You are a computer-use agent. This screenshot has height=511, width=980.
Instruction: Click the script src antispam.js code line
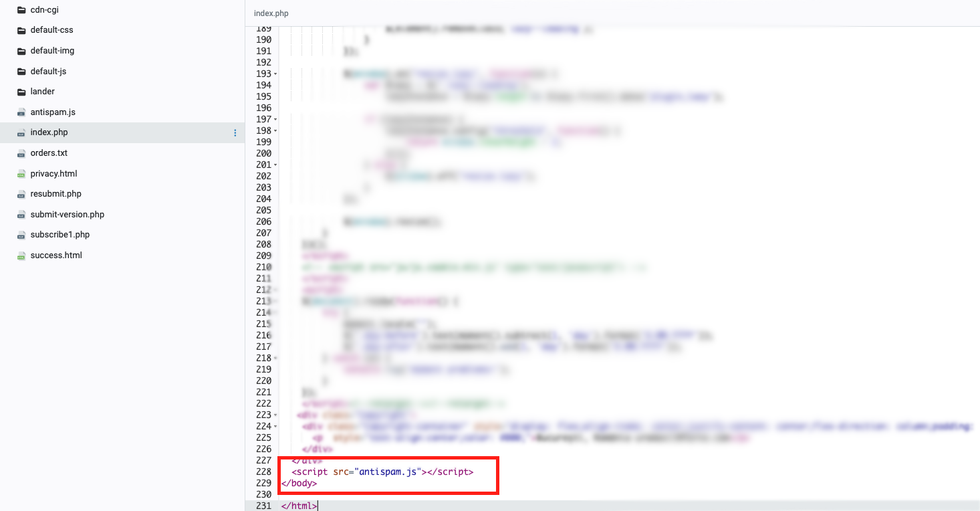tap(382, 472)
